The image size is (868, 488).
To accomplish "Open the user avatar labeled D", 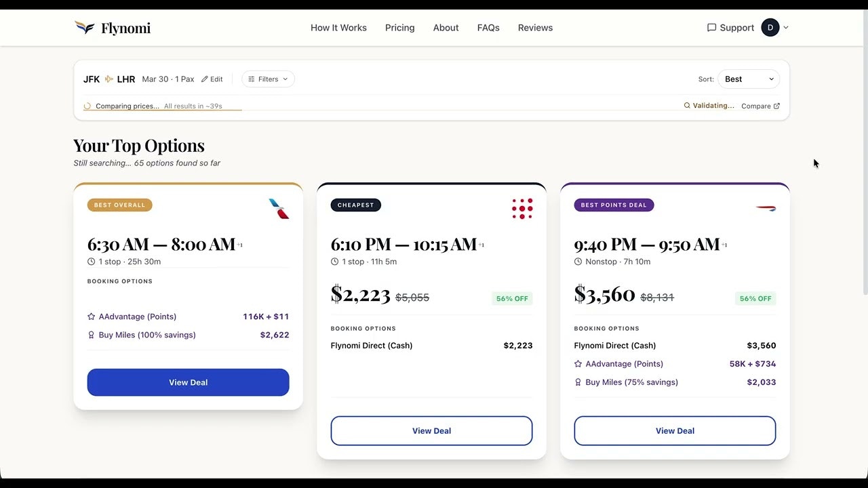I will click(x=770, y=28).
